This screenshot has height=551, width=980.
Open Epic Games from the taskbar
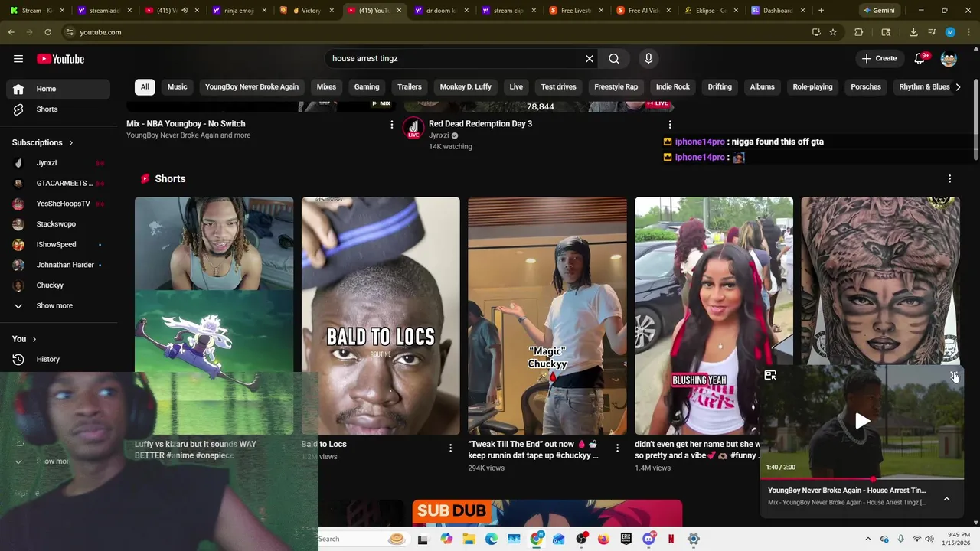626,539
